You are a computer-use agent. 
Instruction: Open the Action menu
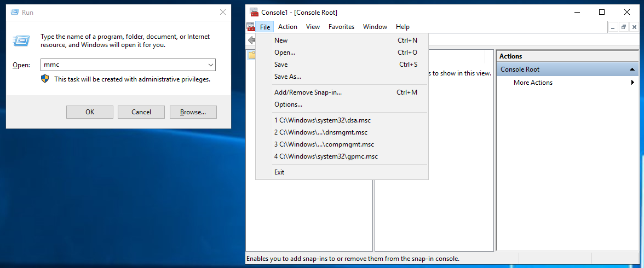click(287, 27)
